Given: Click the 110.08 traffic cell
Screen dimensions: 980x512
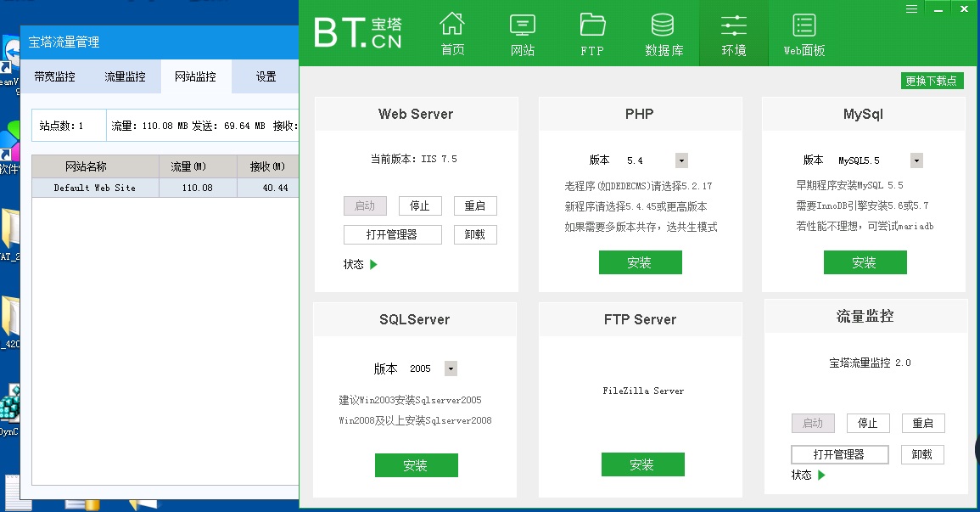Looking at the screenshot, I should 198,188.
